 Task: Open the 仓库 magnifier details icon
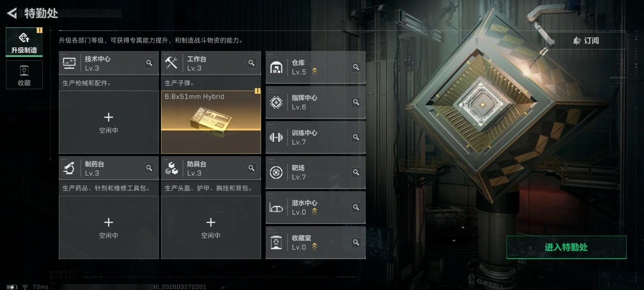[356, 67]
